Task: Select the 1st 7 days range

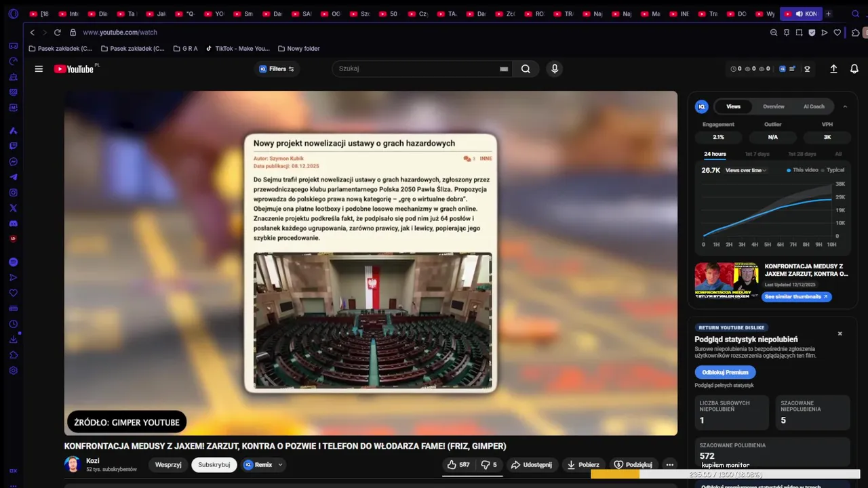Action: (x=757, y=154)
